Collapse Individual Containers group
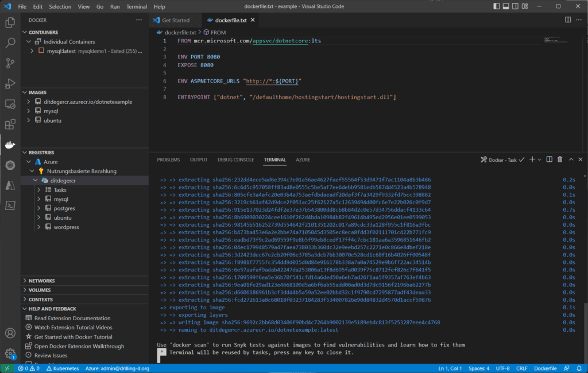Image resolution: width=588 pixels, height=373 pixels. 29,42
